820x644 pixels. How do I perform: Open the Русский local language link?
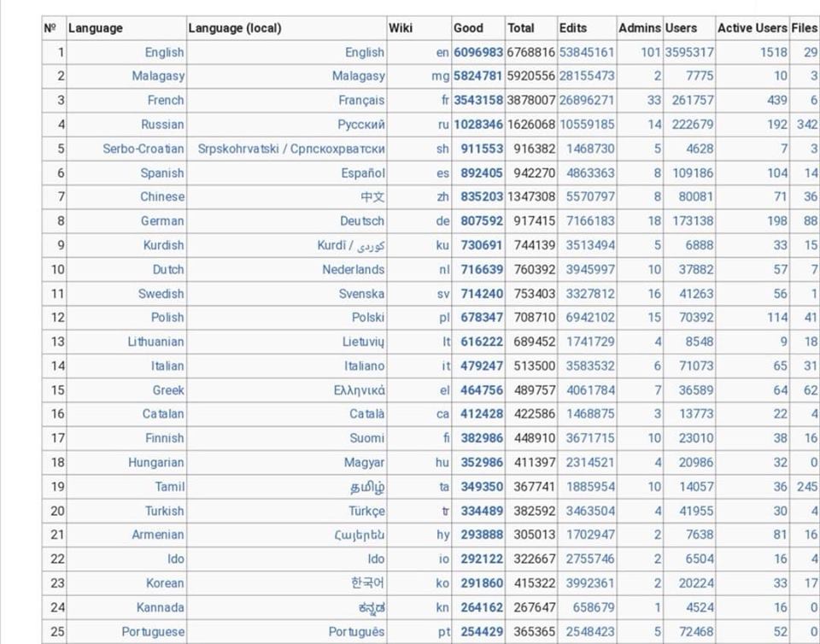pos(360,125)
